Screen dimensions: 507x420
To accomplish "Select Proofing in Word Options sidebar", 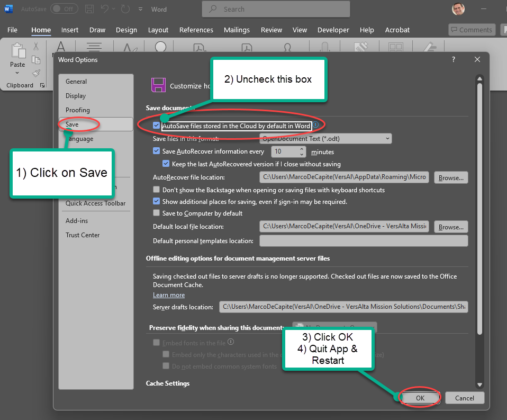I will point(96,110).
